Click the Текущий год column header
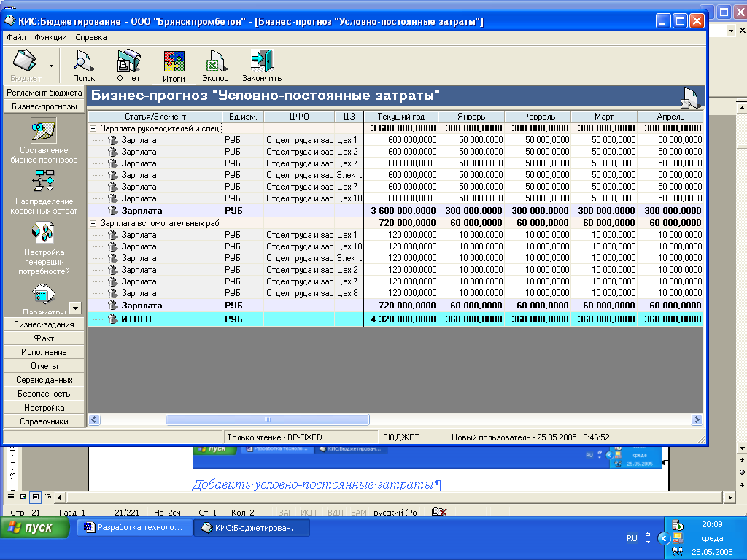 tap(400, 117)
